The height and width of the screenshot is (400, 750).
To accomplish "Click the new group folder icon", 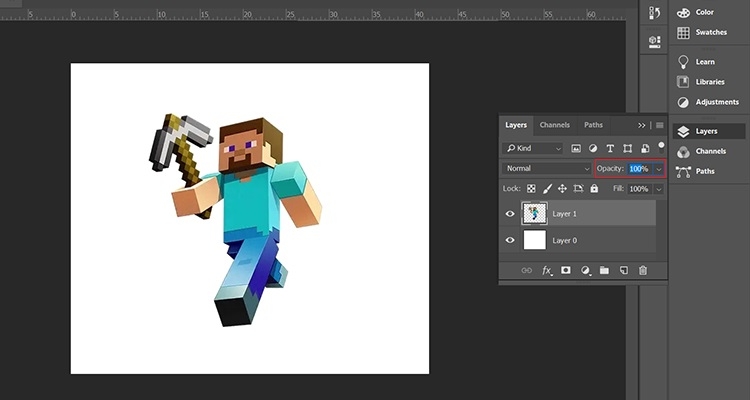I will tap(604, 270).
